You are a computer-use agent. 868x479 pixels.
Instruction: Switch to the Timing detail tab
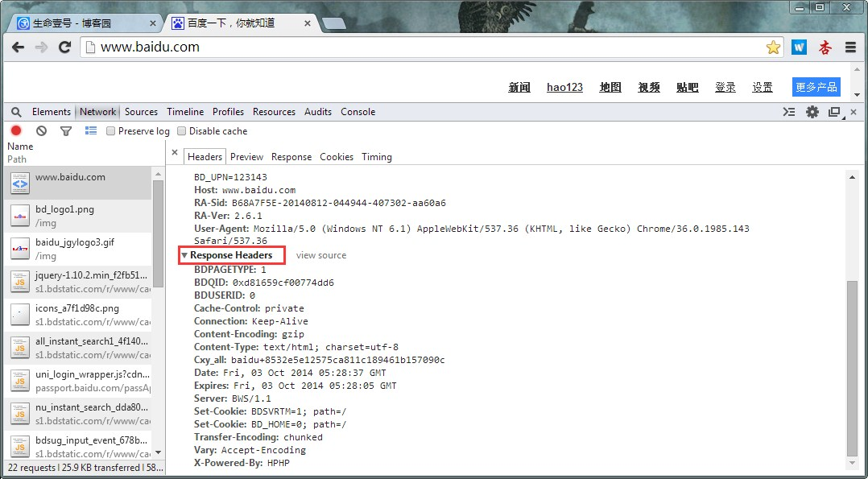pyautogui.click(x=377, y=157)
